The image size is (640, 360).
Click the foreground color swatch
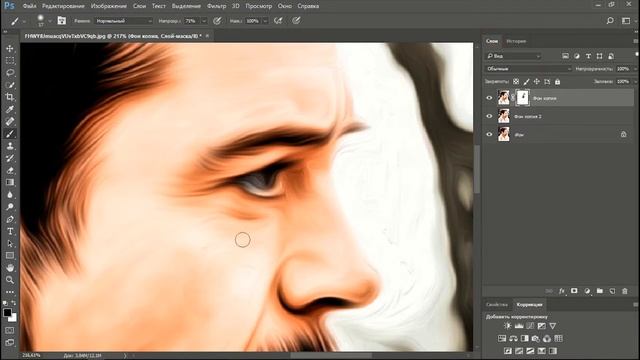click(7, 313)
